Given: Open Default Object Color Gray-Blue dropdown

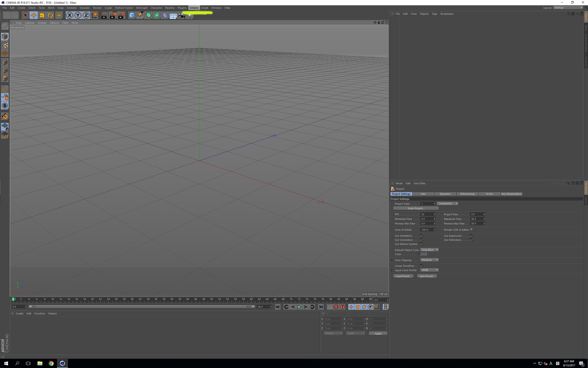Looking at the screenshot, I should [x=429, y=250].
